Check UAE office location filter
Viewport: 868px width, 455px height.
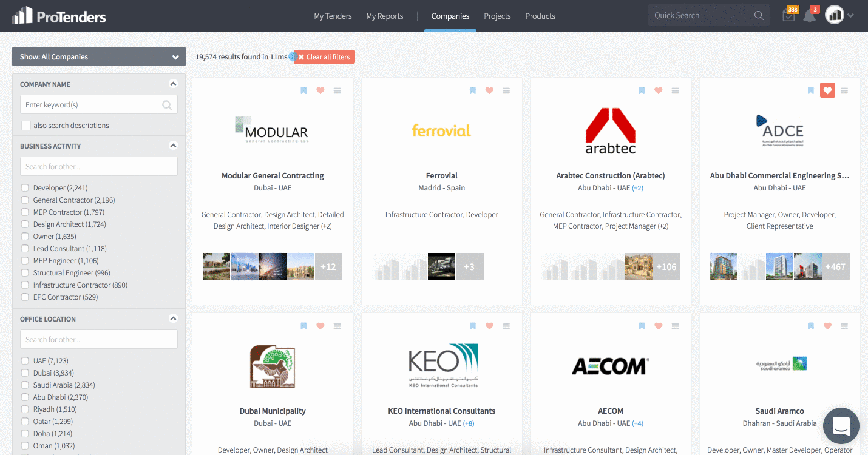coord(25,361)
